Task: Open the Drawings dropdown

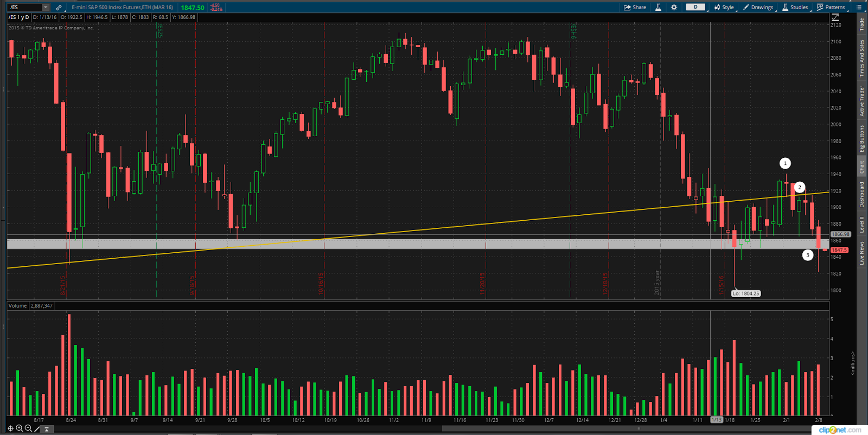Action: [758, 8]
